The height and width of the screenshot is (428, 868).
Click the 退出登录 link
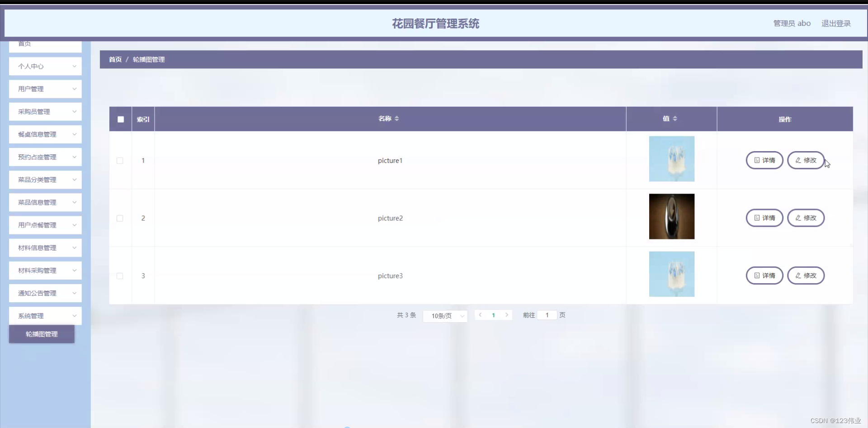836,23
